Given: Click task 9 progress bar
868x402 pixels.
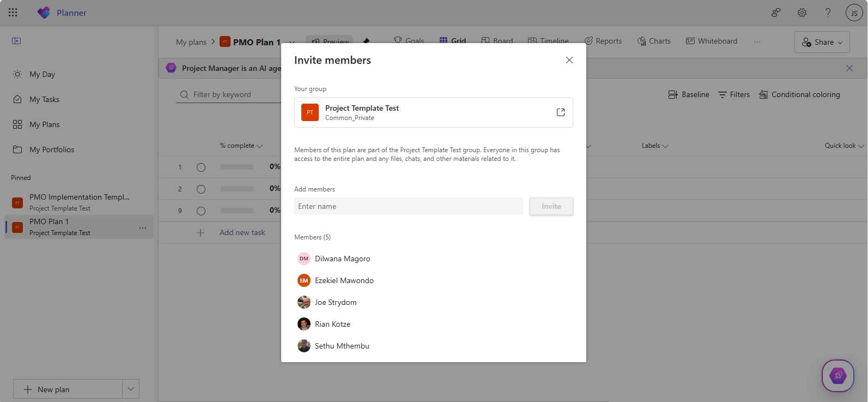Looking at the screenshot, I should coord(237,211).
